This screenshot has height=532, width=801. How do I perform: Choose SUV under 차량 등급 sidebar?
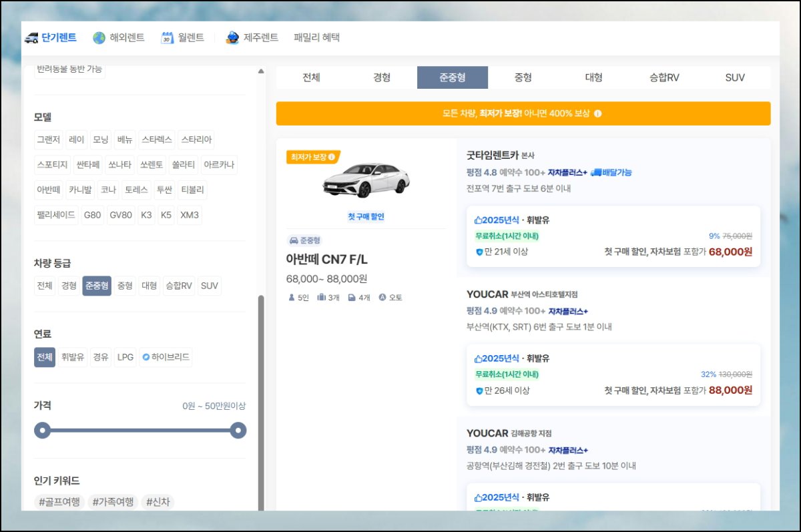pos(210,286)
